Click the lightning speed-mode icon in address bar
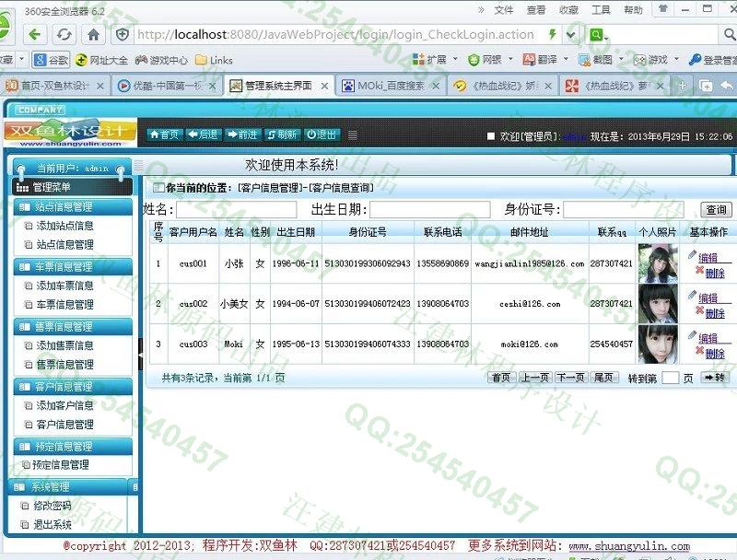The width and height of the screenshot is (737, 560). click(553, 34)
